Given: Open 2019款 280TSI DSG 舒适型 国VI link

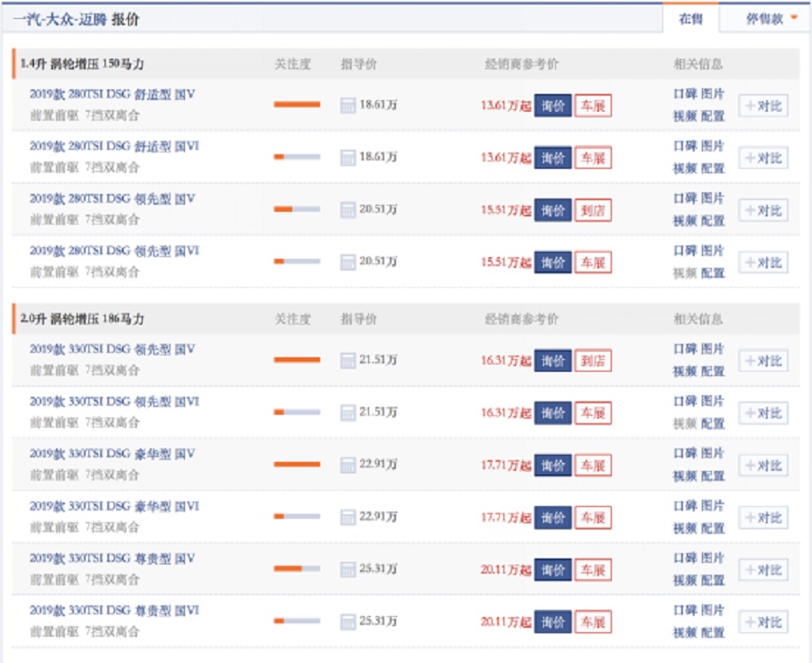Looking at the screenshot, I should click(115, 146).
